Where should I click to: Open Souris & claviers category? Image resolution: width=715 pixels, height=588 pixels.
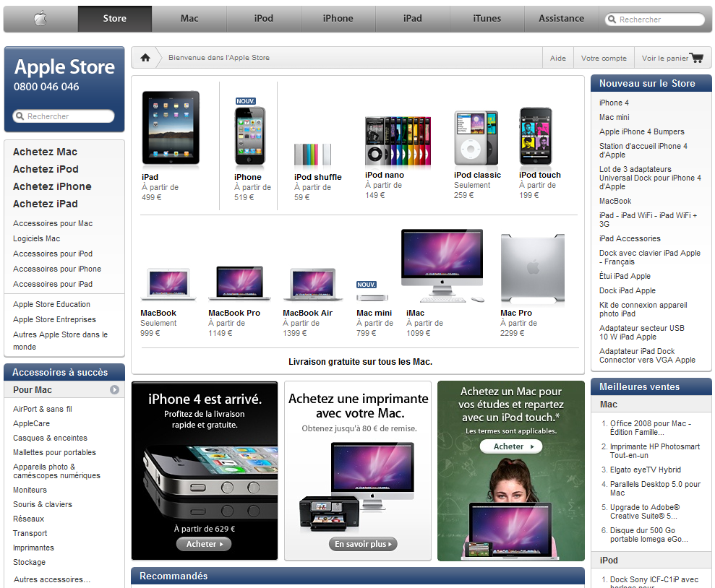tap(43, 504)
